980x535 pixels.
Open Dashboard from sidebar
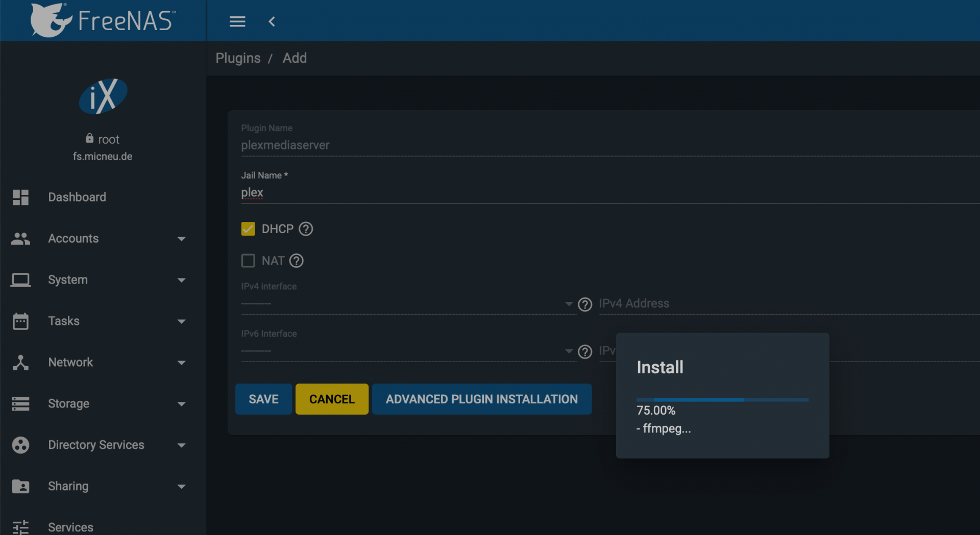click(x=77, y=197)
